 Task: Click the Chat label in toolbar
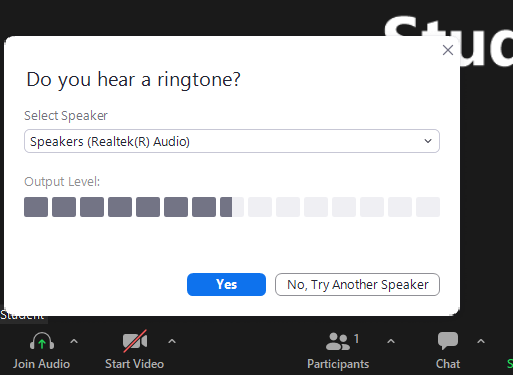[448, 364]
